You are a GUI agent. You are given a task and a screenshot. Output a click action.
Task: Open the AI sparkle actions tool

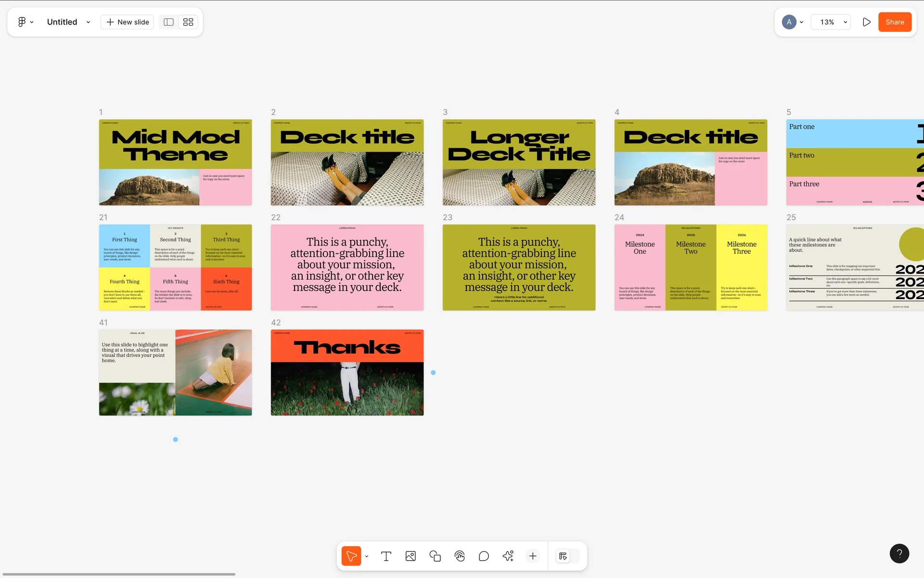click(508, 556)
